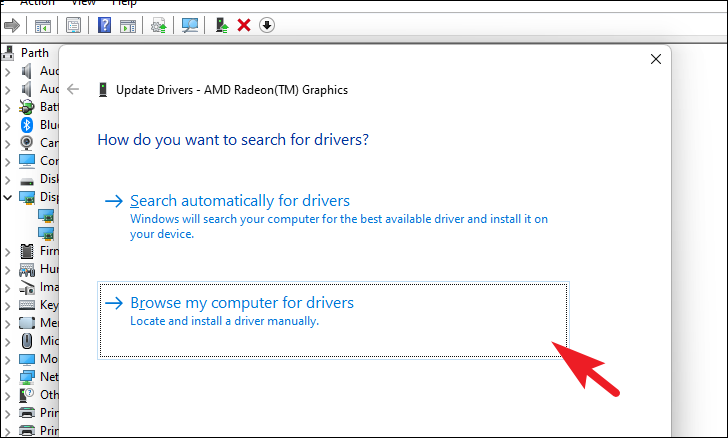
Task: Open the Properties toolbar icon
Action: coord(73,26)
